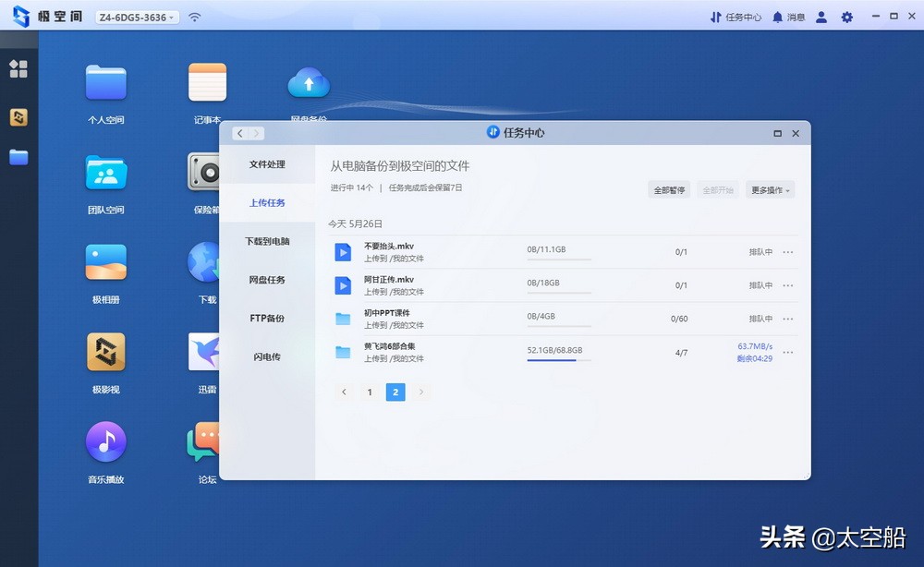Open more options for 不要抬头.mkv
924x567 pixels.
(788, 252)
